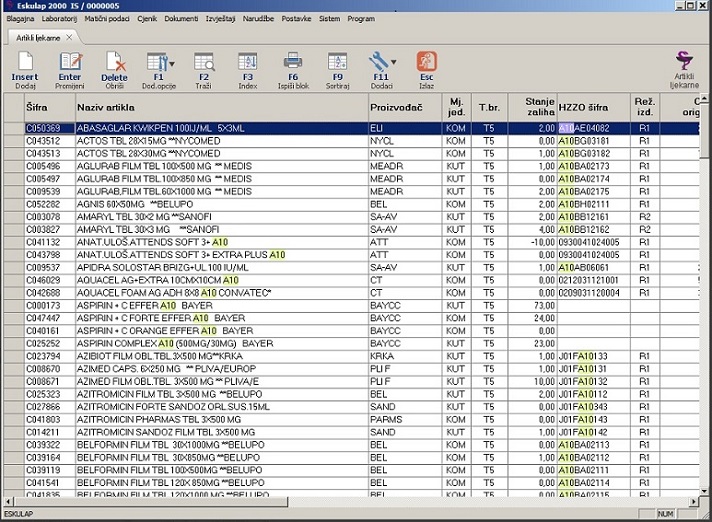Select the ACTOS TBL 28X15MG row
Viewport: 712px width, 522px height.
351,141
